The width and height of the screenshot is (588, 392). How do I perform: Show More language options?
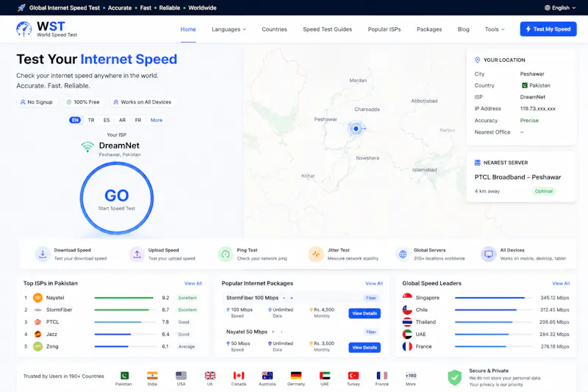pyautogui.click(x=157, y=120)
